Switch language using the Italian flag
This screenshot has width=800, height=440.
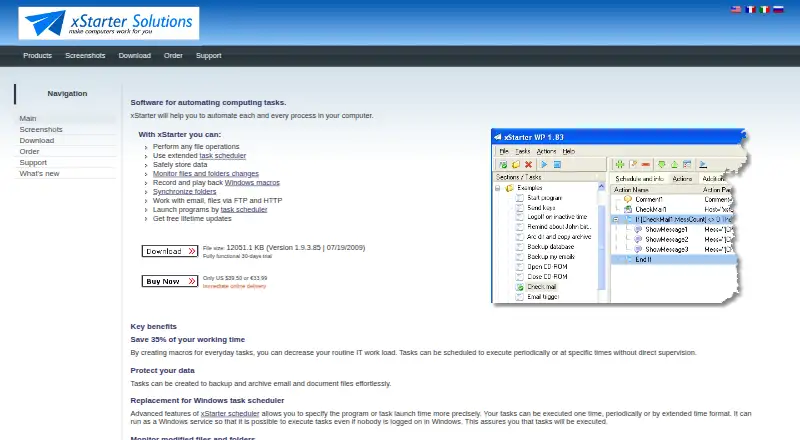[x=764, y=9]
